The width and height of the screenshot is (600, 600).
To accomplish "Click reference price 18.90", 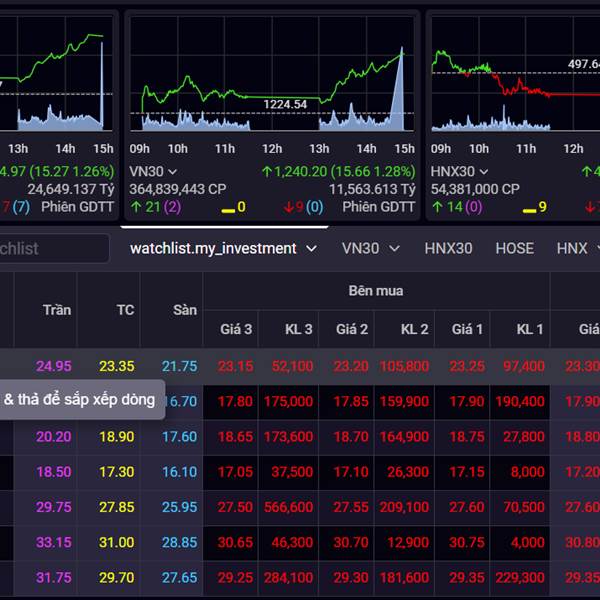I will point(117,437).
